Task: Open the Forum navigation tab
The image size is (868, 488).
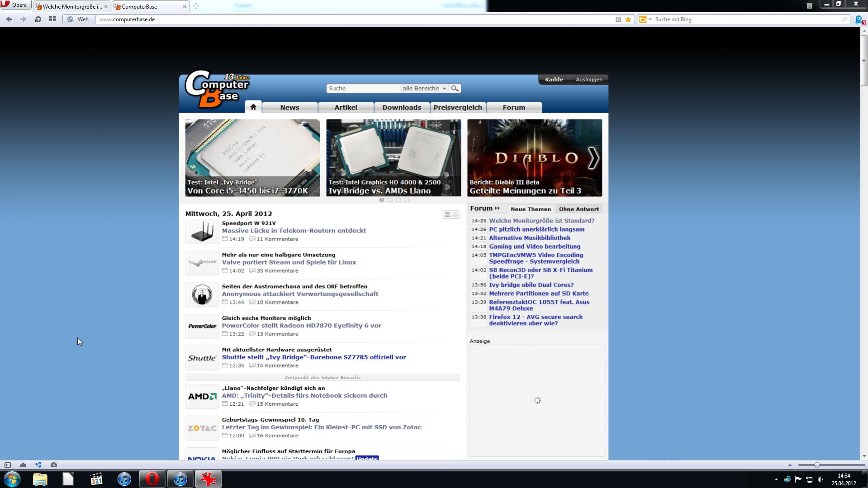Action: click(x=514, y=108)
